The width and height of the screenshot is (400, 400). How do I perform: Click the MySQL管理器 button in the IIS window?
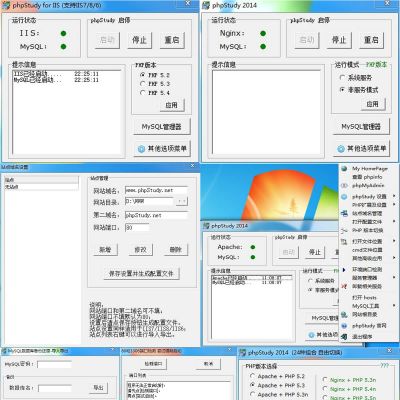click(162, 127)
